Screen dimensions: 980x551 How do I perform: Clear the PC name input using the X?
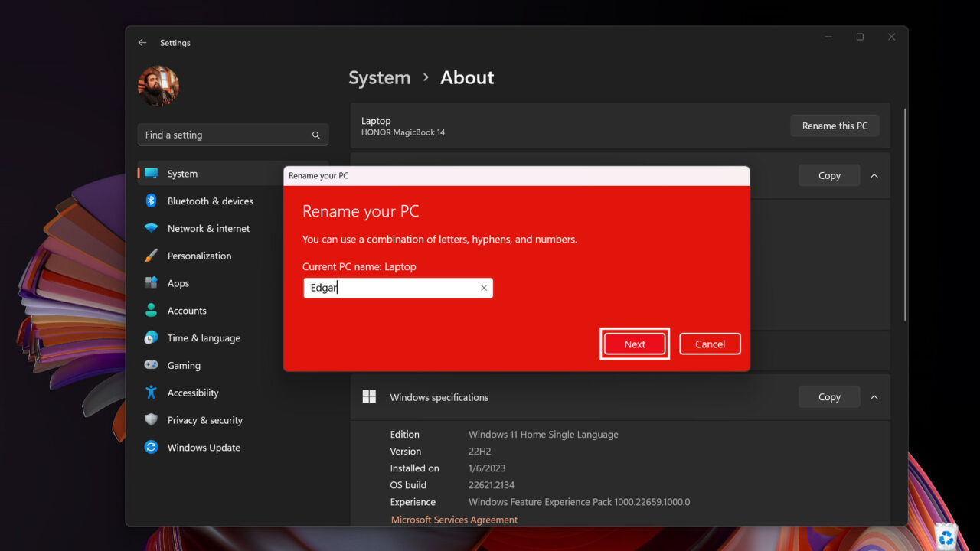pos(483,287)
